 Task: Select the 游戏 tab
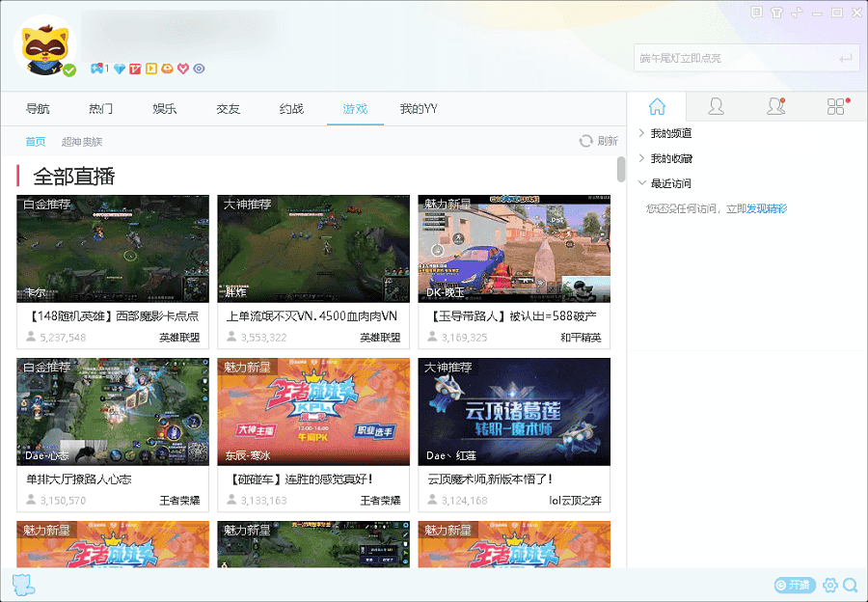[355, 109]
